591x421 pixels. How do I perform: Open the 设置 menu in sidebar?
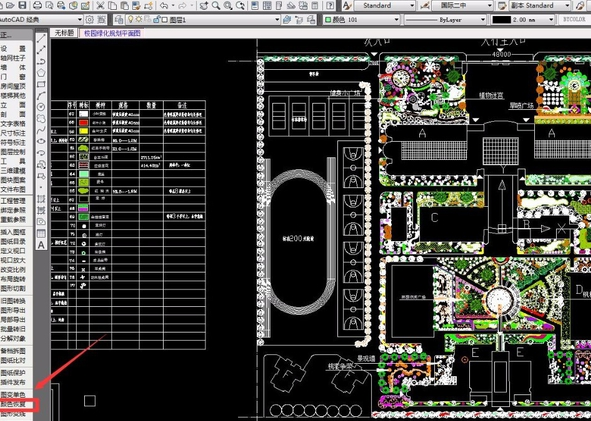coord(13,49)
